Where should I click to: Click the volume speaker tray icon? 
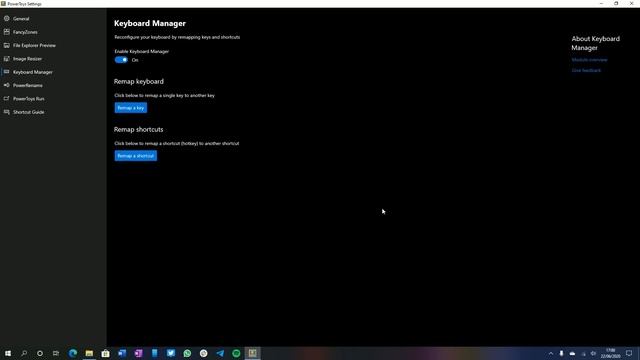click(593, 353)
